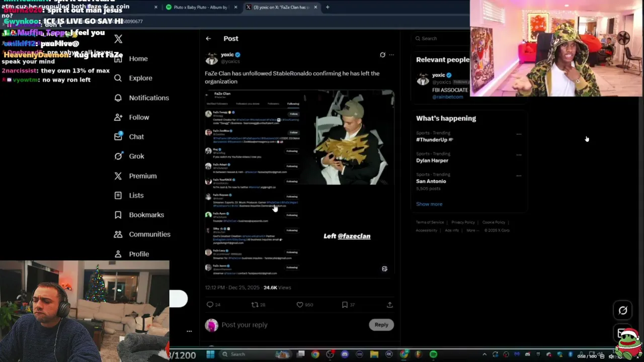
Task: Open the Follow section in the sidebar
Action: coord(132,117)
